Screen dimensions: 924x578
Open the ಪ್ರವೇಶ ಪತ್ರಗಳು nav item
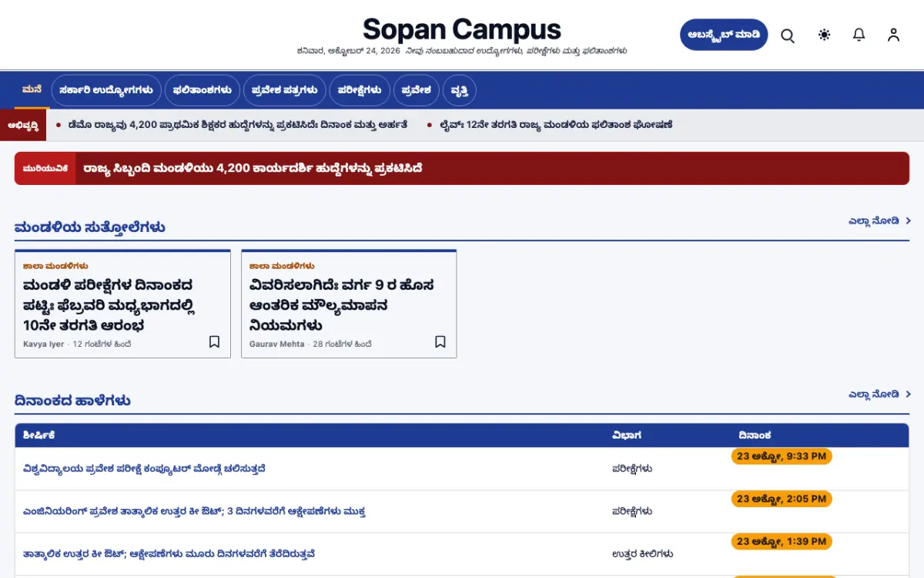point(285,90)
